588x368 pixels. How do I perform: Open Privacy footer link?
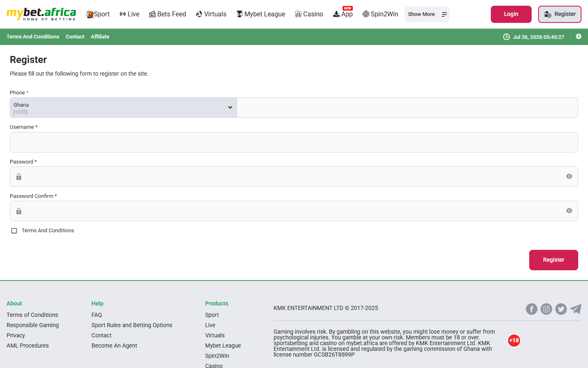(x=16, y=335)
